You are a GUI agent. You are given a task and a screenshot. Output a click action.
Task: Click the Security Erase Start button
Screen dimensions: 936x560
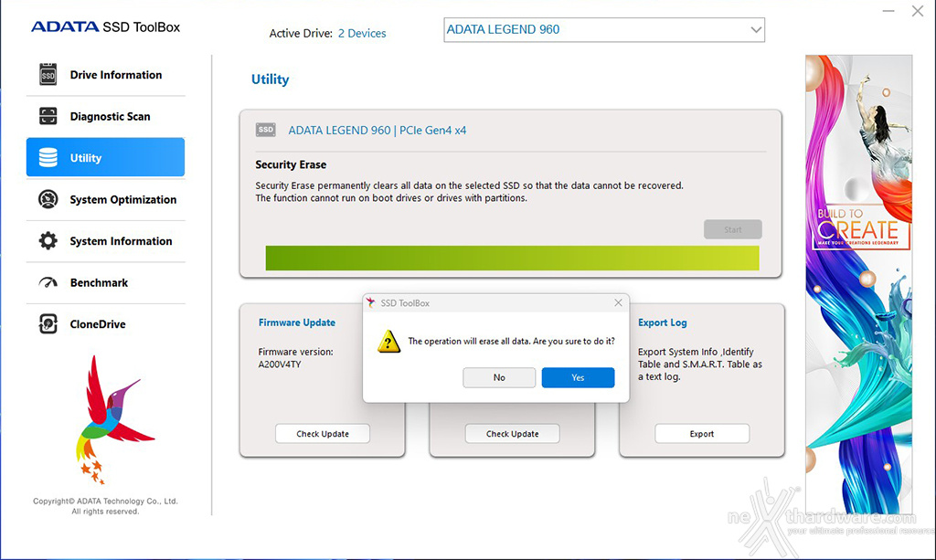[733, 229]
